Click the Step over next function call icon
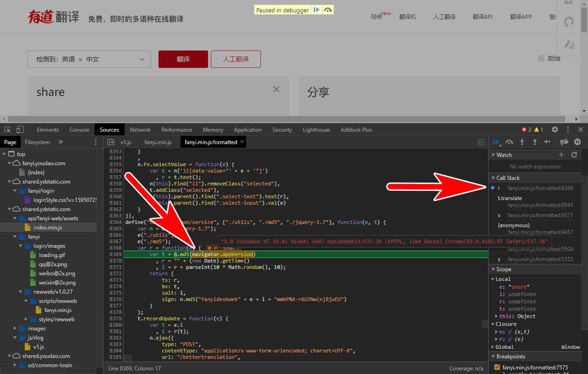The image size is (588, 374). pyautogui.click(x=509, y=142)
